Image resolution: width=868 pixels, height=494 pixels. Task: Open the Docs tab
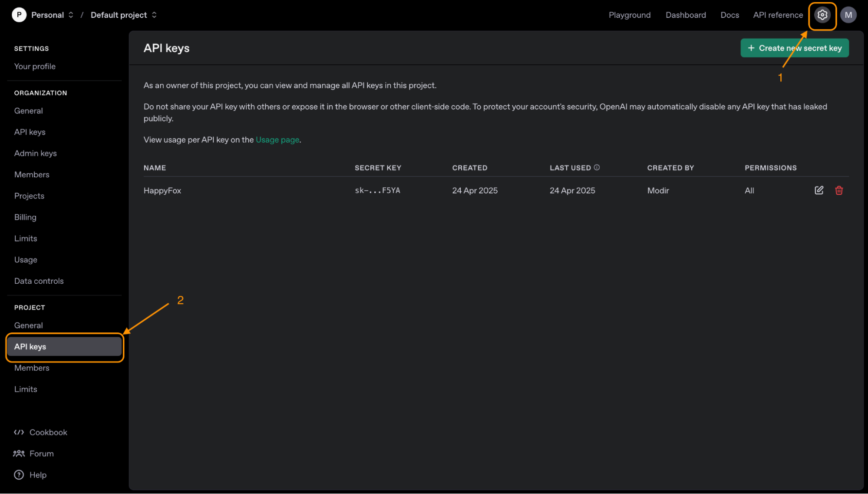(x=729, y=15)
